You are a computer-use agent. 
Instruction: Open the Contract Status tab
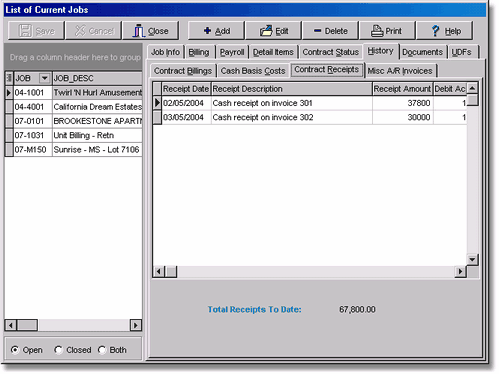coord(331,52)
